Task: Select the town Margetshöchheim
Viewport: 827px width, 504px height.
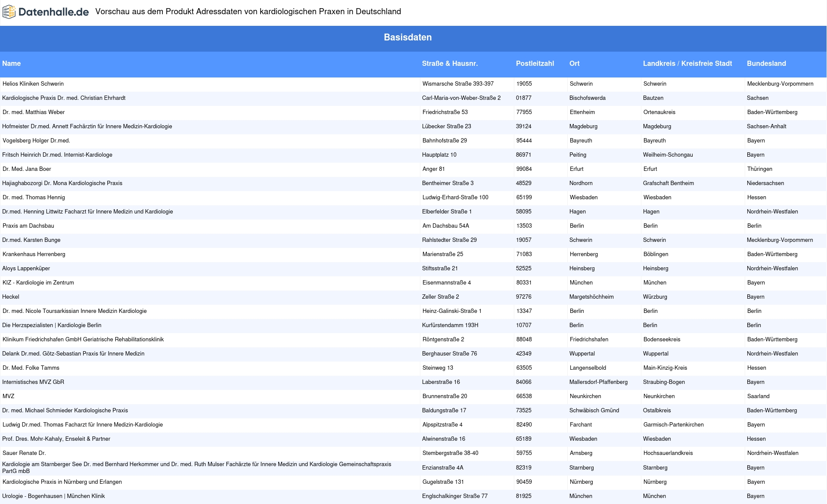Action: tap(591, 297)
